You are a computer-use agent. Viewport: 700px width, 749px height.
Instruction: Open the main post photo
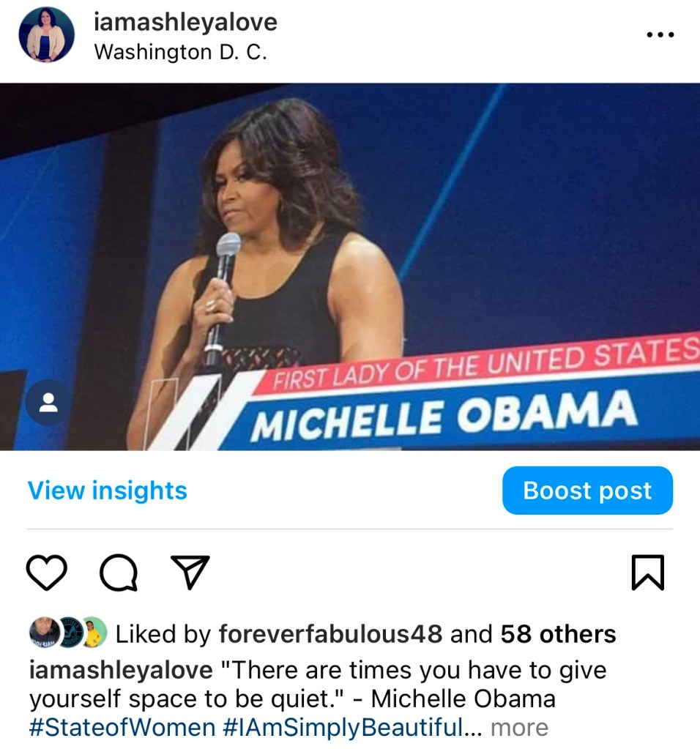tap(350, 267)
